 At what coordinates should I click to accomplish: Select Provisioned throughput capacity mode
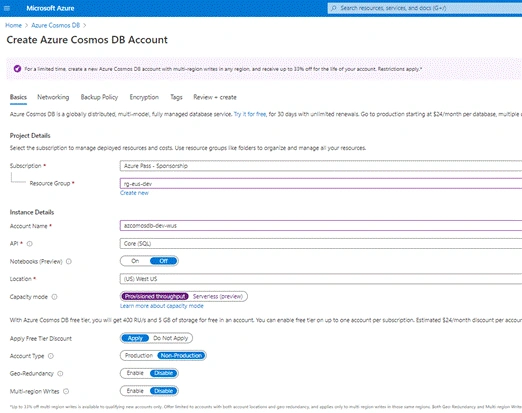(155, 296)
